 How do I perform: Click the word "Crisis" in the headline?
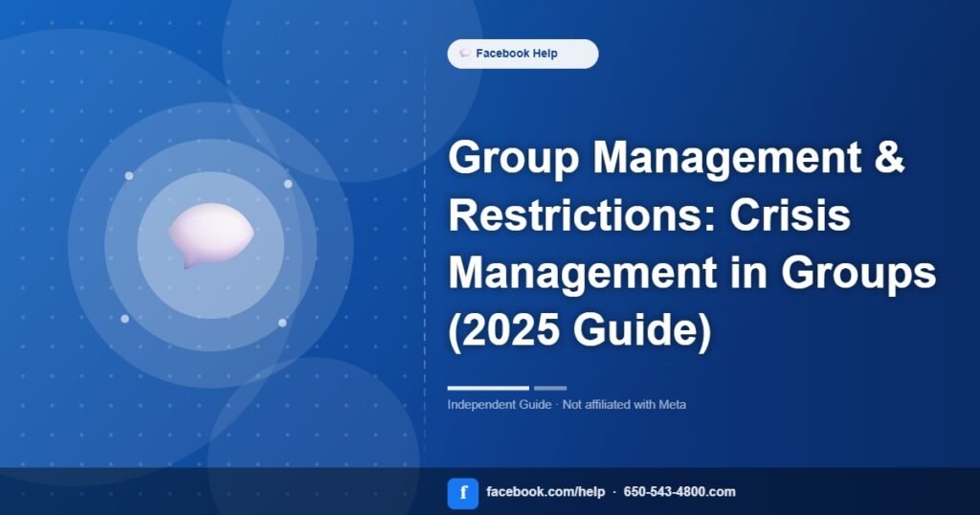(x=790, y=215)
